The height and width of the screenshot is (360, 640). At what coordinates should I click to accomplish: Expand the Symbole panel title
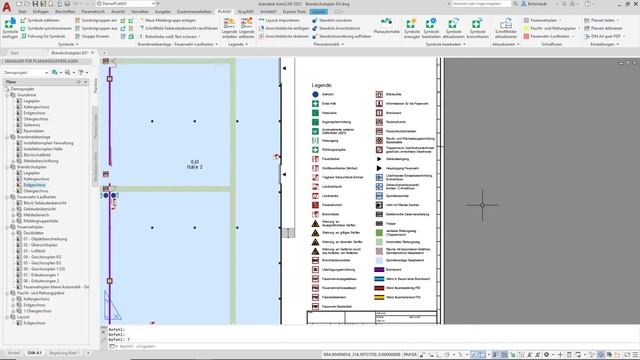pyautogui.click(x=68, y=44)
